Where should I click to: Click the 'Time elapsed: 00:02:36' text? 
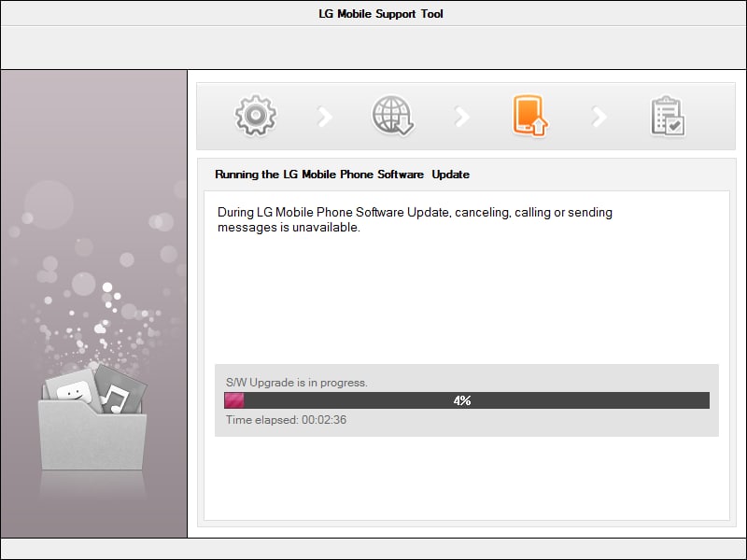pos(287,419)
